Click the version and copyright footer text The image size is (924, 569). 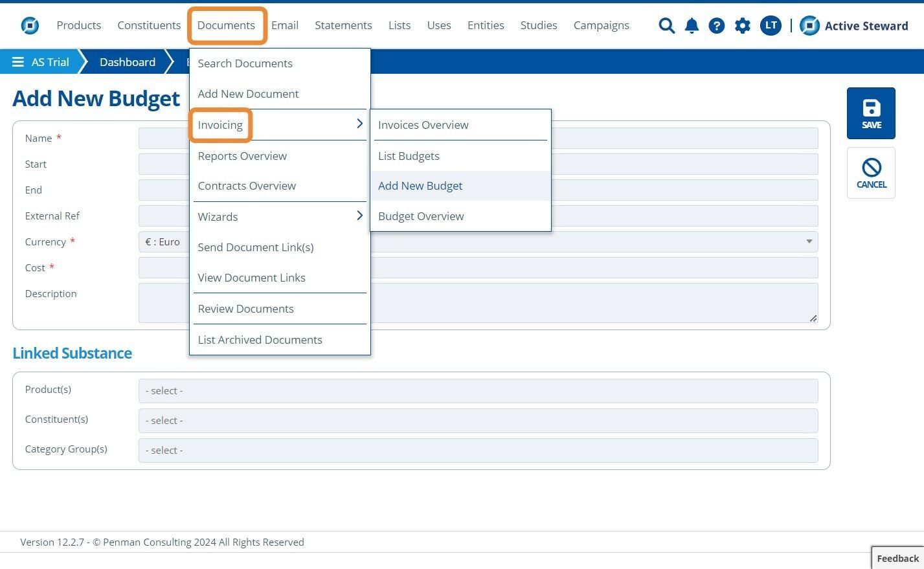coord(162,542)
